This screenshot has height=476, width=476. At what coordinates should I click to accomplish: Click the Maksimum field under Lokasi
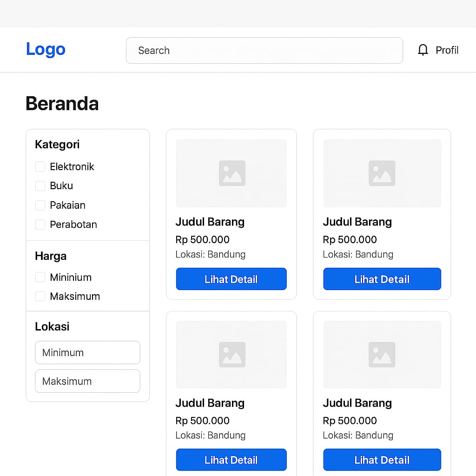point(87,381)
